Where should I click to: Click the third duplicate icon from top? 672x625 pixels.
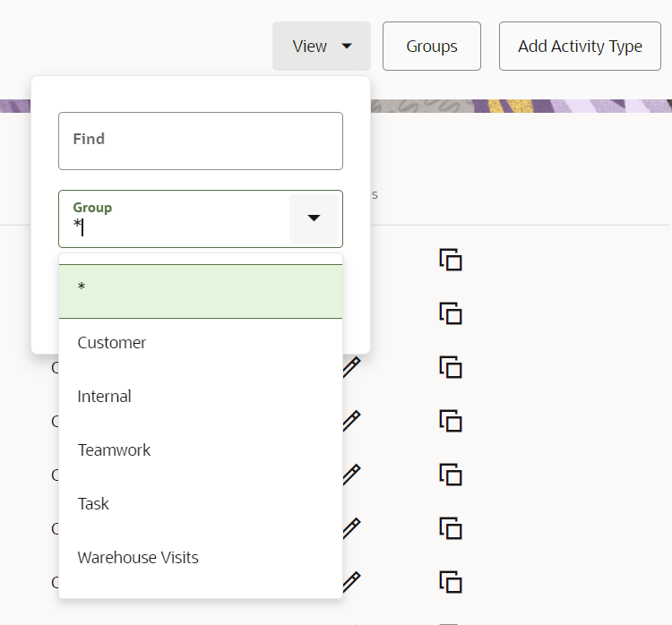[x=451, y=368]
